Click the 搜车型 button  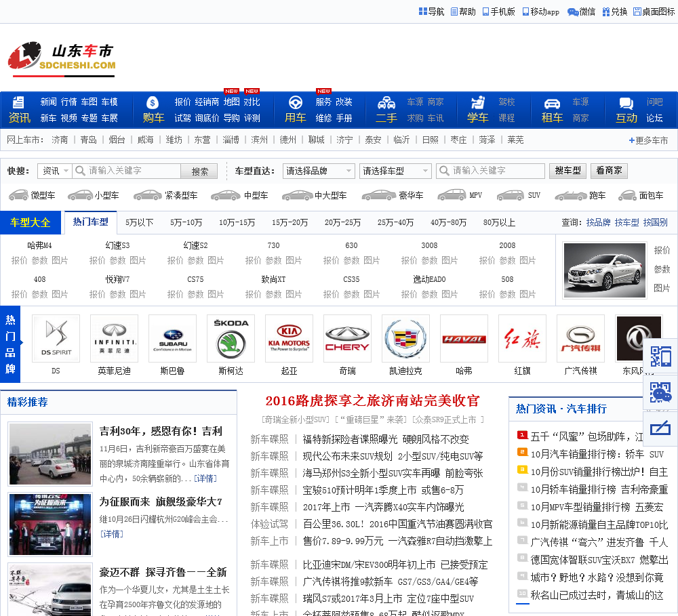tap(567, 171)
